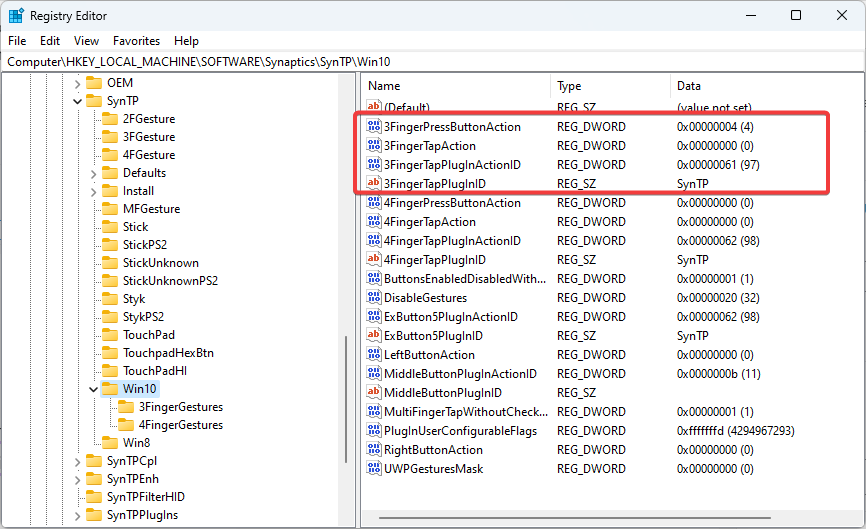
Task: Select the Styk tree item
Action: coord(134,299)
